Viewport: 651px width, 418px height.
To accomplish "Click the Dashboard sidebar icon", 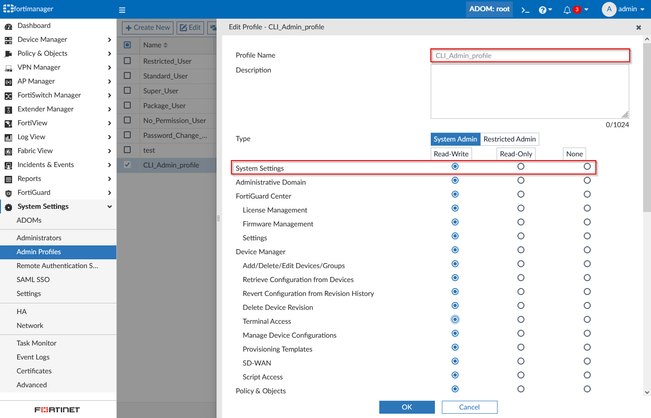I will tap(8, 26).
